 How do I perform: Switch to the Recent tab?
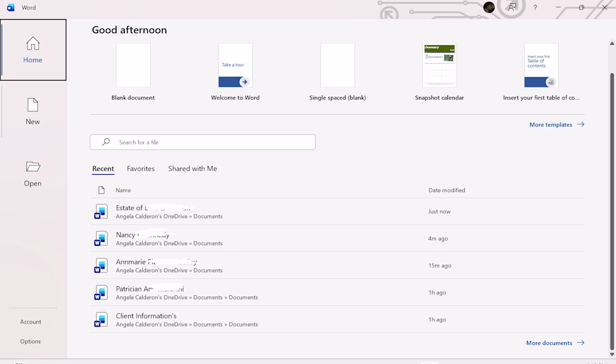tap(103, 169)
